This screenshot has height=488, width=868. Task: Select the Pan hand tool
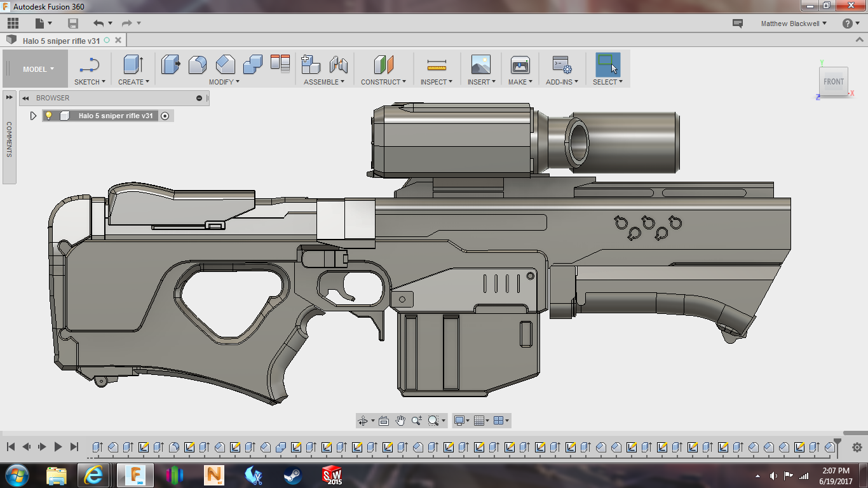tap(400, 421)
